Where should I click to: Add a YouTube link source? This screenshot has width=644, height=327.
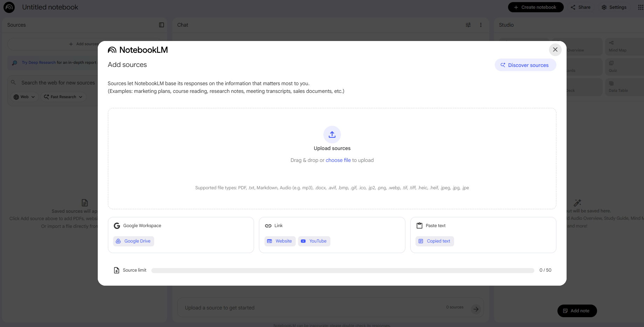[314, 241]
